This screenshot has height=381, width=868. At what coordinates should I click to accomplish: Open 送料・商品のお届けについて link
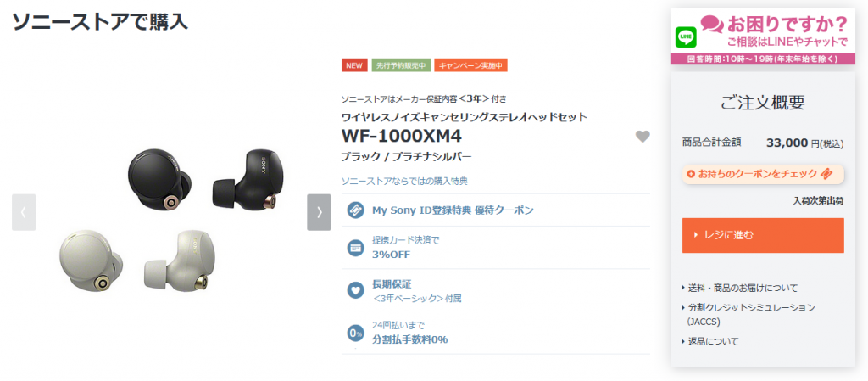pos(739,288)
